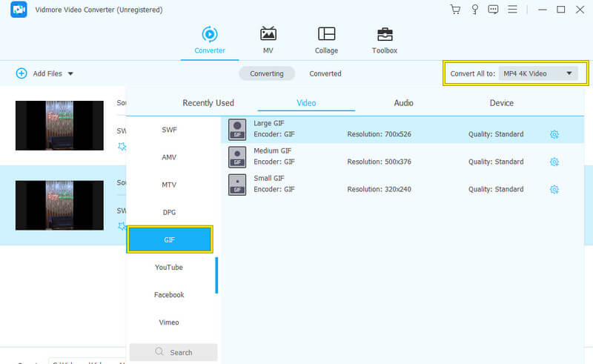593x364 pixels.
Task: Select the Audio format tab
Action: click(403, 103)
